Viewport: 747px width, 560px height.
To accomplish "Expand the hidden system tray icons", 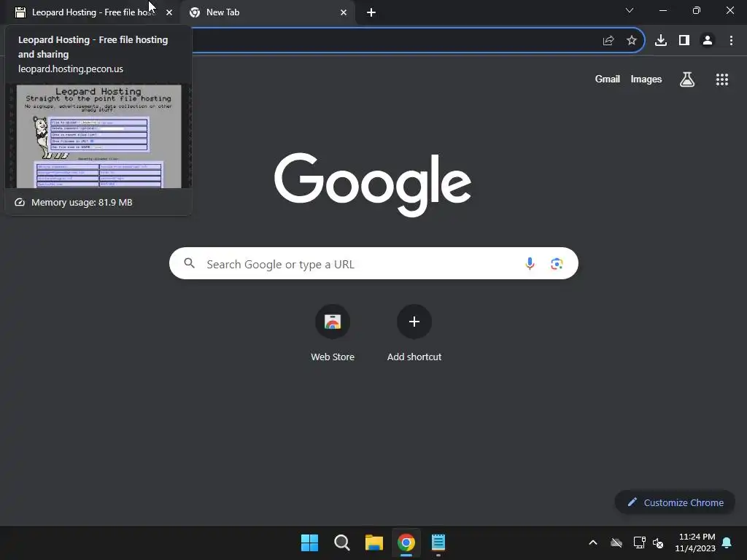I will [x=593, y=542].
